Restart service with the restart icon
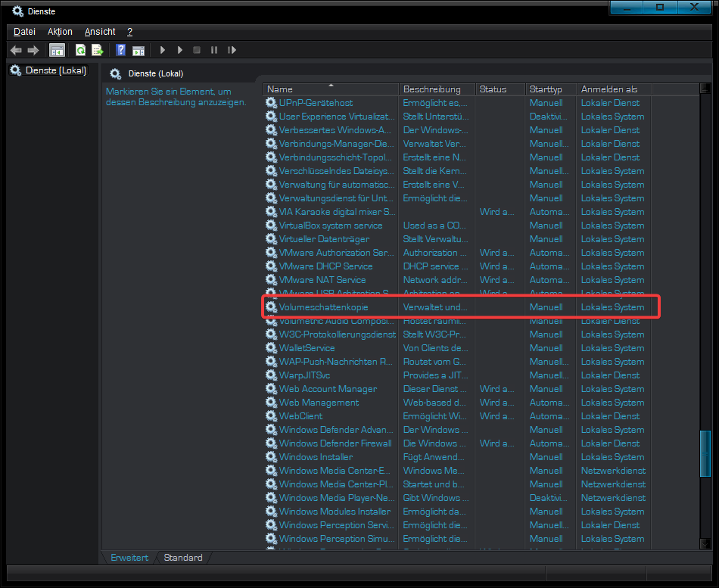The width and height of the screenshot is (719, 588). [232, 50]
